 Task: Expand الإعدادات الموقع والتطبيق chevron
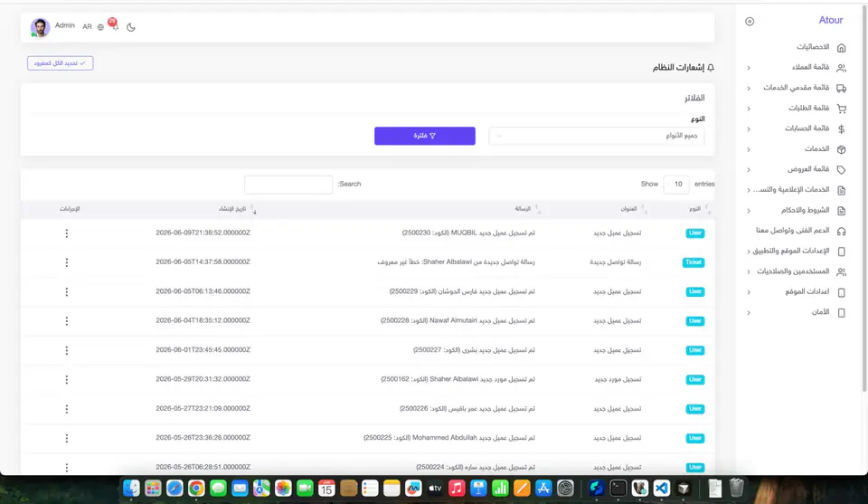coord(749,252)
